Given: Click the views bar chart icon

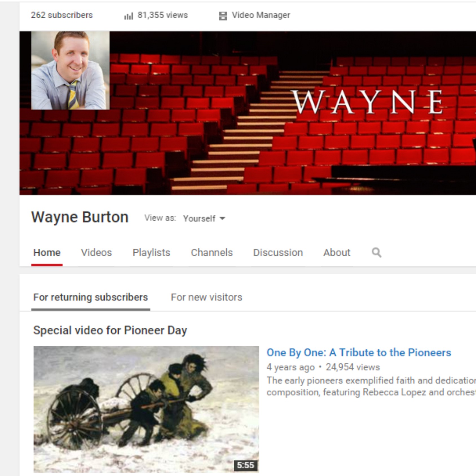Looking at the screenshot, I should pyautogui.click(x=128, y=16).
